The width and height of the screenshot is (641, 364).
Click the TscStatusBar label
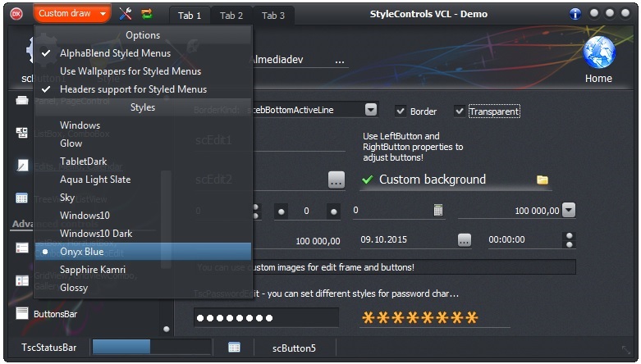[x=49, y=348]
